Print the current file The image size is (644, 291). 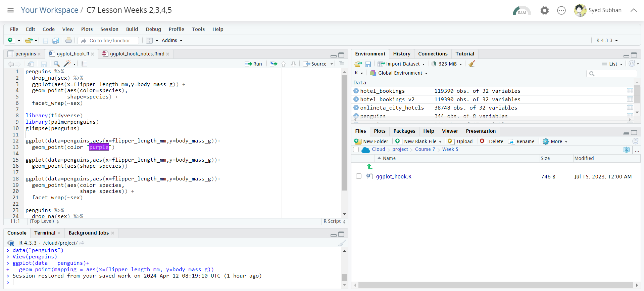click(68, 40)
